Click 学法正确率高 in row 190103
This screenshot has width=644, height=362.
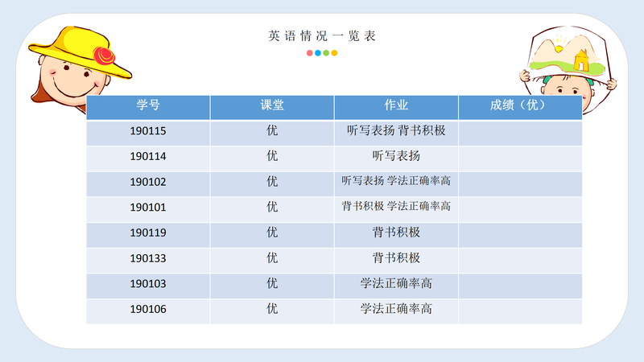(x=396, y=284)
